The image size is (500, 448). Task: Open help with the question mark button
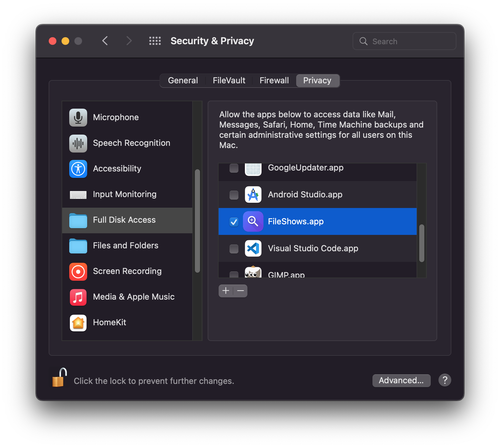[x=445, y=380]
